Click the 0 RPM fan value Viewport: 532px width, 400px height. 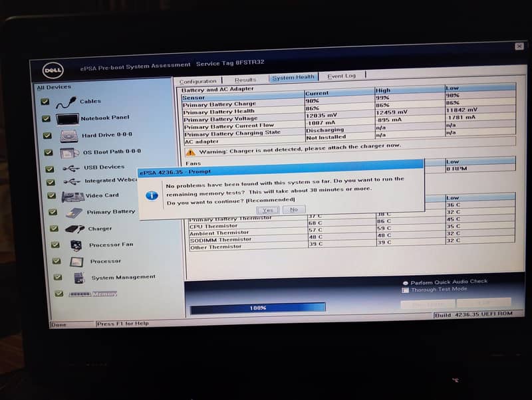pos(457,169)
